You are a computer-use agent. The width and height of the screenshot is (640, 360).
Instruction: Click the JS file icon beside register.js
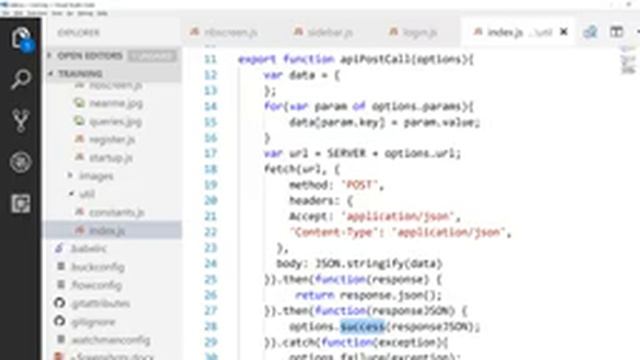click(79, 139)
